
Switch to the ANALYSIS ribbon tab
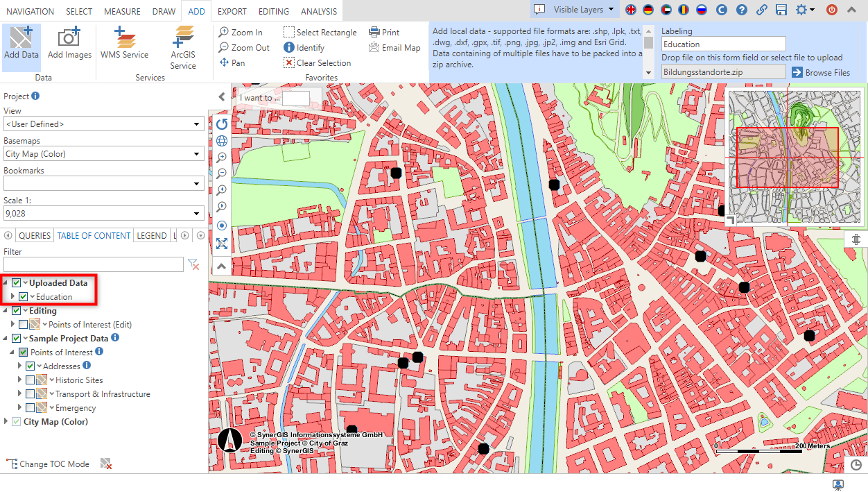click(x=318, y=10)
